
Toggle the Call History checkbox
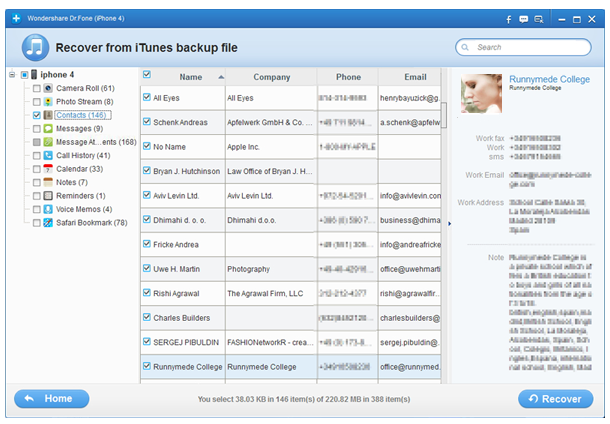[x=37, y=156]
